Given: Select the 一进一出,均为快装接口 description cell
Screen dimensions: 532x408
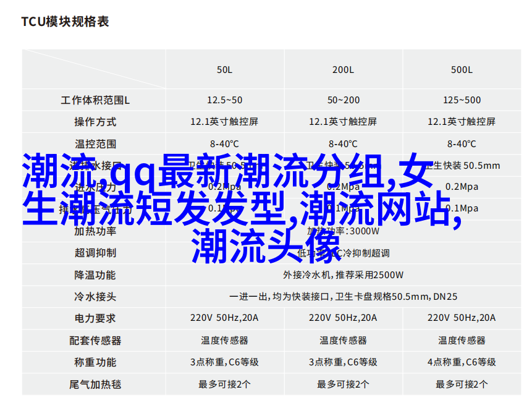Looking at the screenshot, I should [x=344, y=297].
